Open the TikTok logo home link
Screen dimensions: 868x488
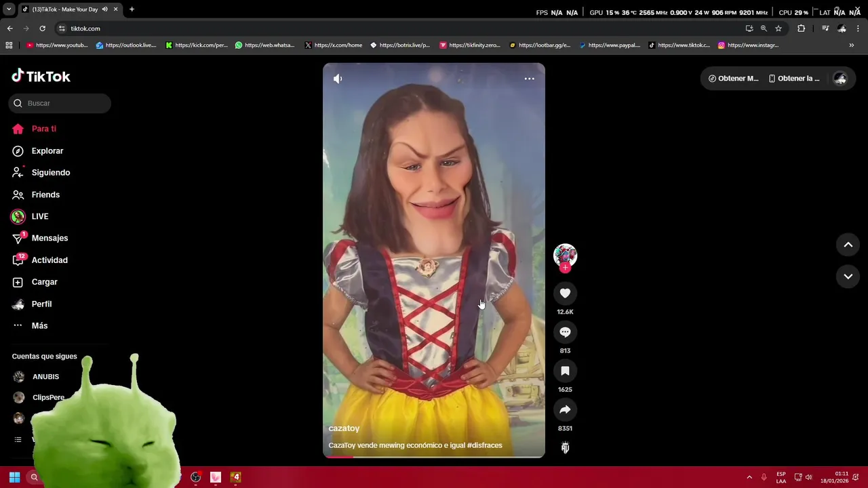(41, 76)
